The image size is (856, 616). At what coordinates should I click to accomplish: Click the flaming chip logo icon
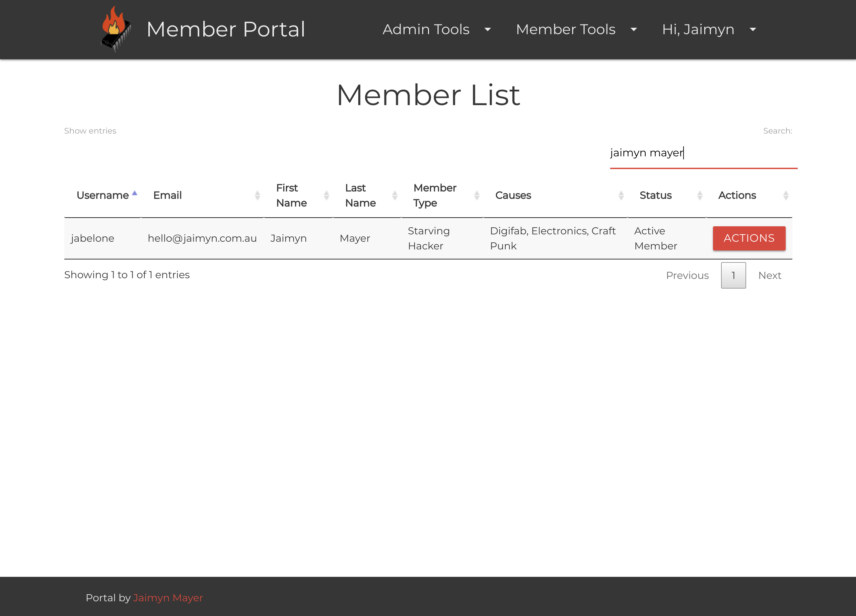116,29
